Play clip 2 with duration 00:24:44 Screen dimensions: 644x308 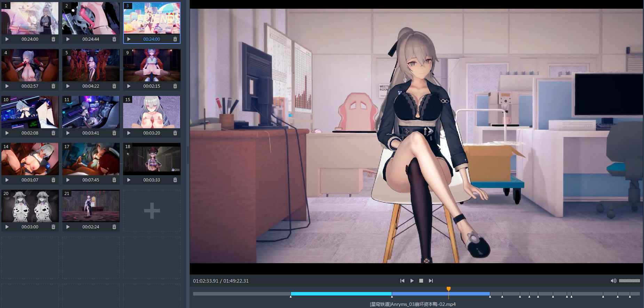(x=68, y=39)
